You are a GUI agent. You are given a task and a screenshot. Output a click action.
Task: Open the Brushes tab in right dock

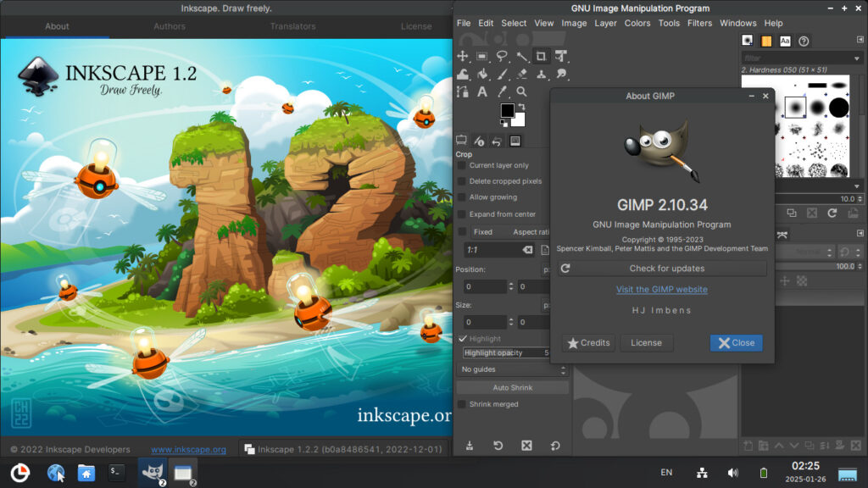point(748,41)
